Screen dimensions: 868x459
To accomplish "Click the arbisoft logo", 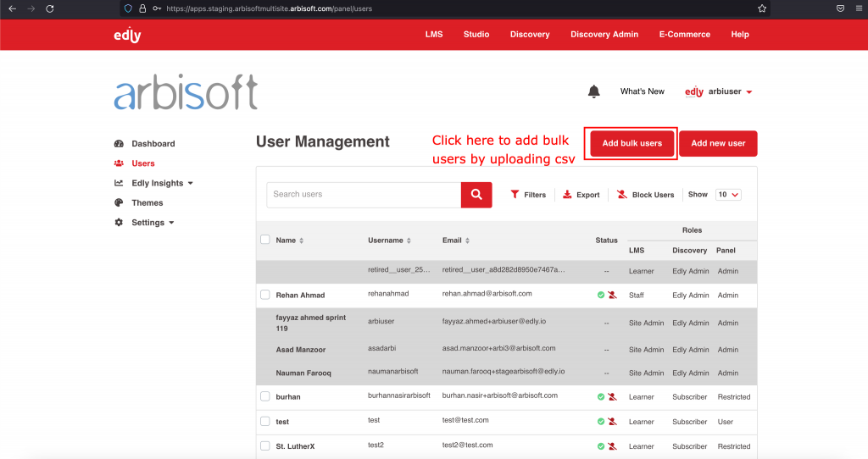I will 186,91.
